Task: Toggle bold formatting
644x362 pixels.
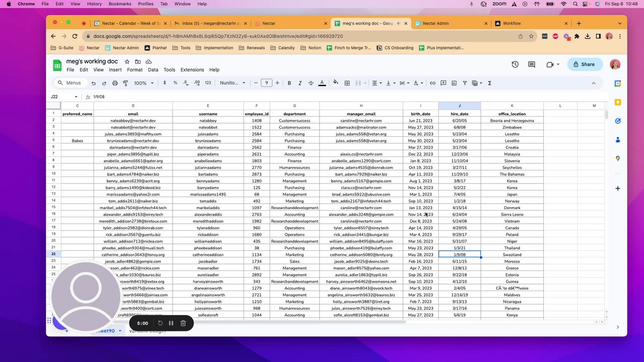Action: (x=289, y=83)
